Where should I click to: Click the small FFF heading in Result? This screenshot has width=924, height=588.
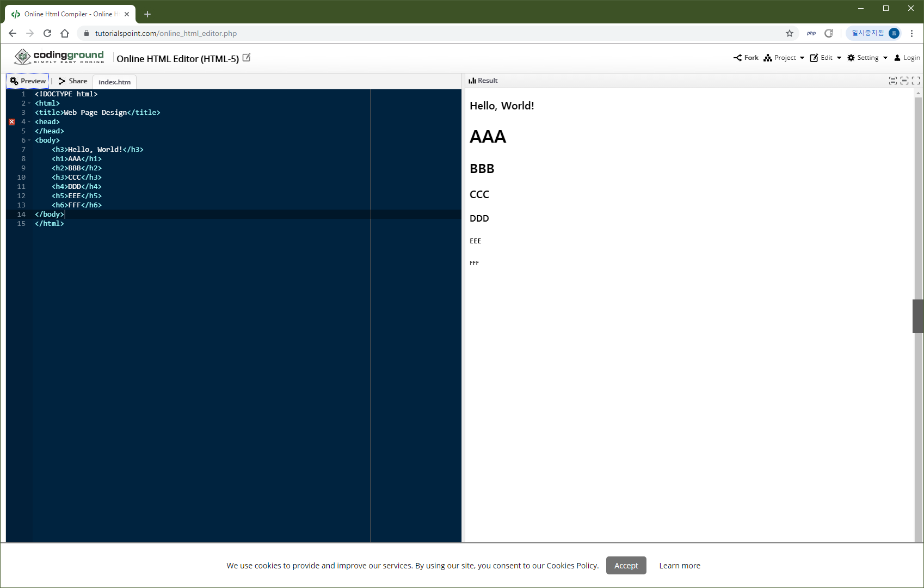point(474,263)
